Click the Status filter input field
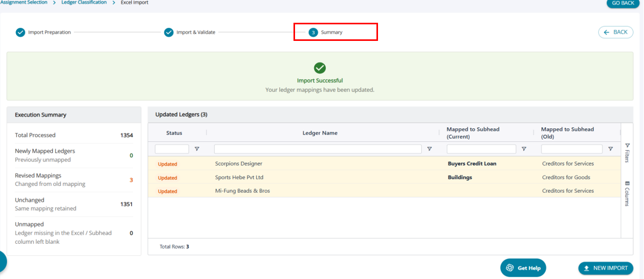This screenshot has width=644, height=279. [172, 149]
